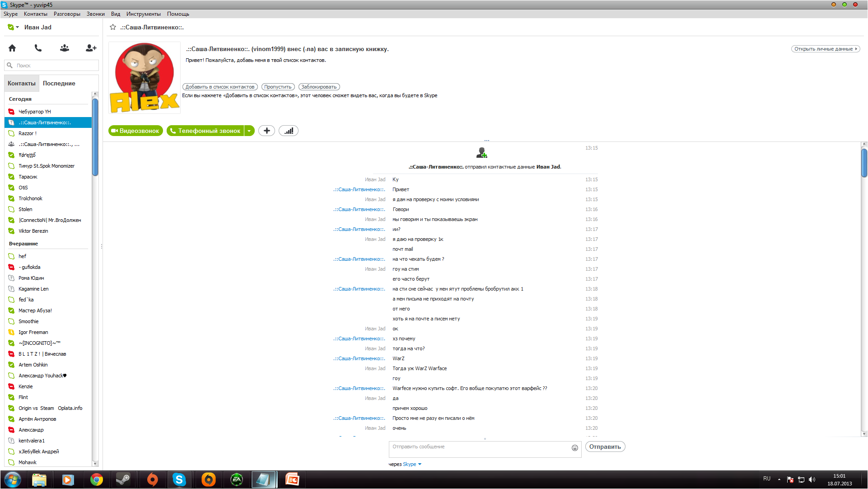Expand the status dropdown beside Иван Jad

(17, 27)
